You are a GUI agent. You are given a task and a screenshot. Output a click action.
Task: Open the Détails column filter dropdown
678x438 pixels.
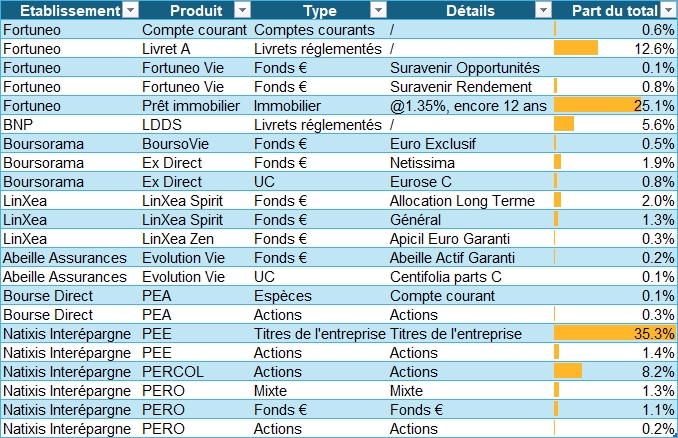pyautogui.click(x=543, y=10)
